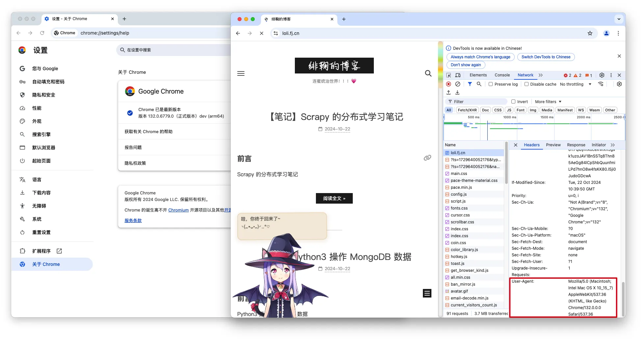Open the Chromium link in settings window
Screen dimensions: 644x342
pos(178,210)
